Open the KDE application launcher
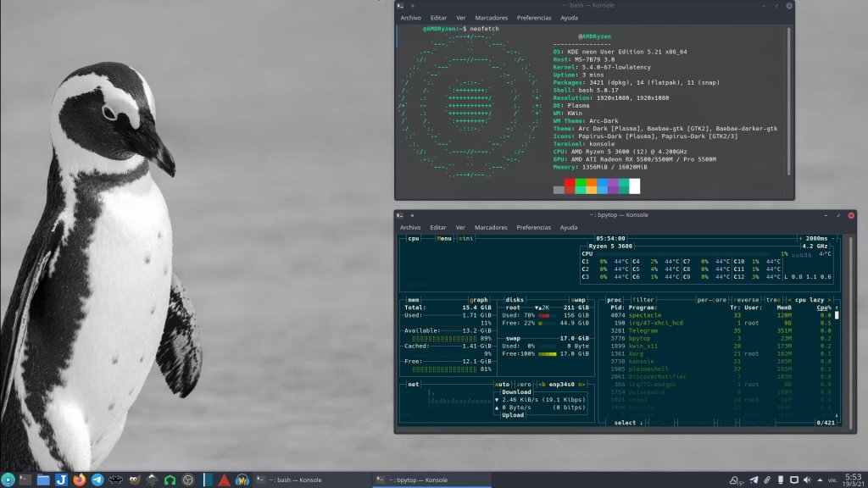This screenshot has width=868, height=488. (8, 480)
